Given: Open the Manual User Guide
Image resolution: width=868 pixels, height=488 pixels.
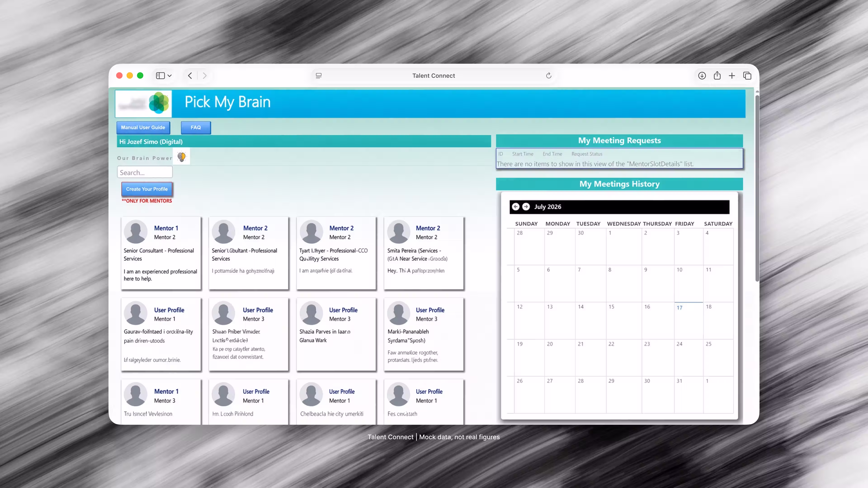Looking at the screenshot, I should point(143,127).
